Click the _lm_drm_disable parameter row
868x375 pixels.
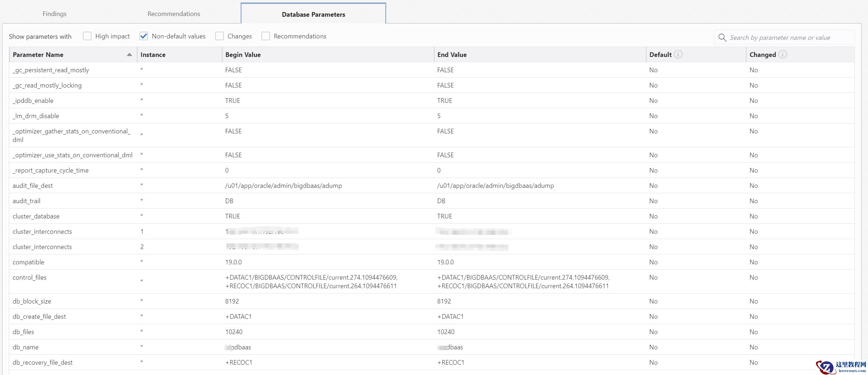36,116
